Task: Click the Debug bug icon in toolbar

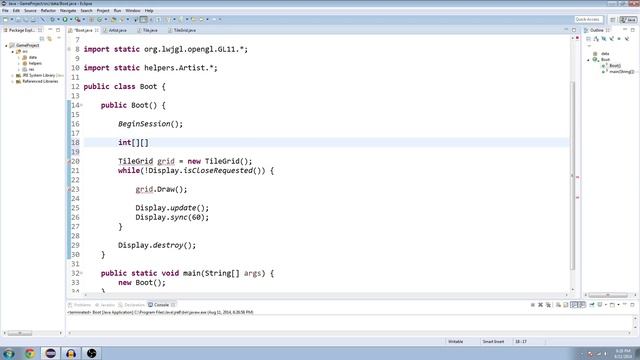Action: (x=52, y=19)
